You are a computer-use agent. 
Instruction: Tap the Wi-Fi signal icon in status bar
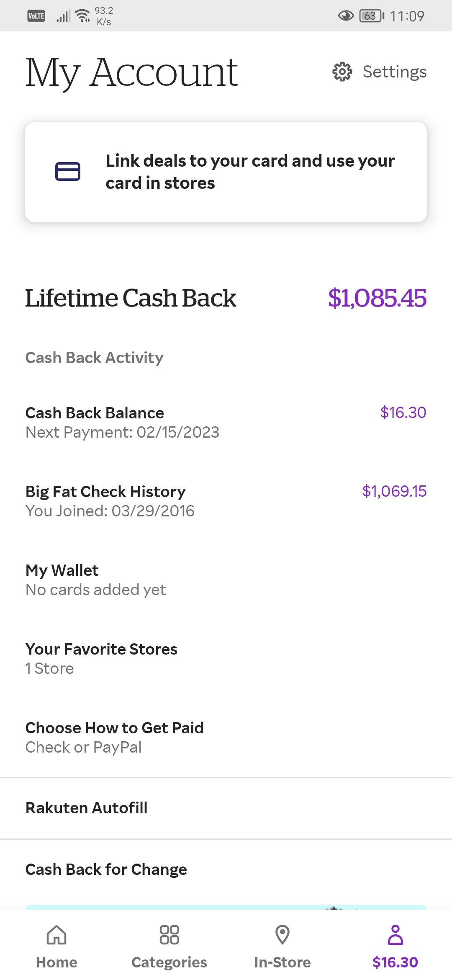82,16
